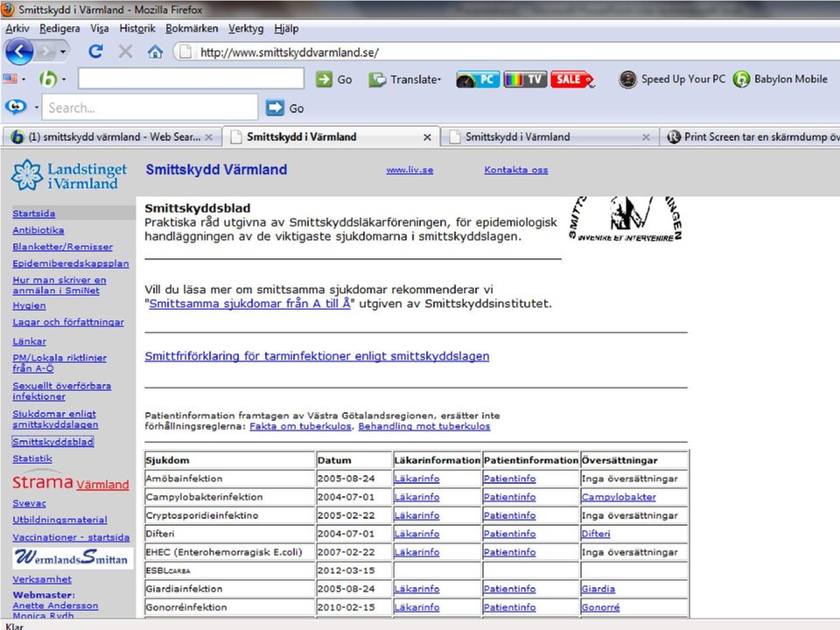Click Vaccinationer - startsida link
Viewport: 840px width, 630px height.
pos(71,537)
